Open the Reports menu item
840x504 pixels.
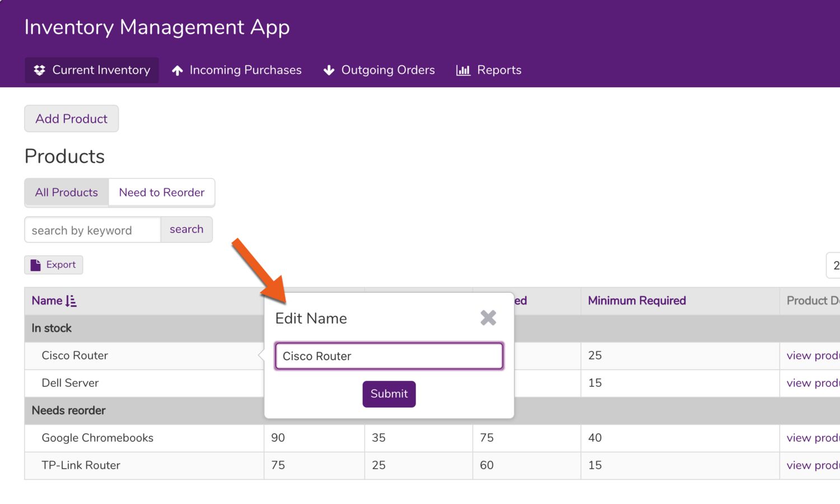498,71
